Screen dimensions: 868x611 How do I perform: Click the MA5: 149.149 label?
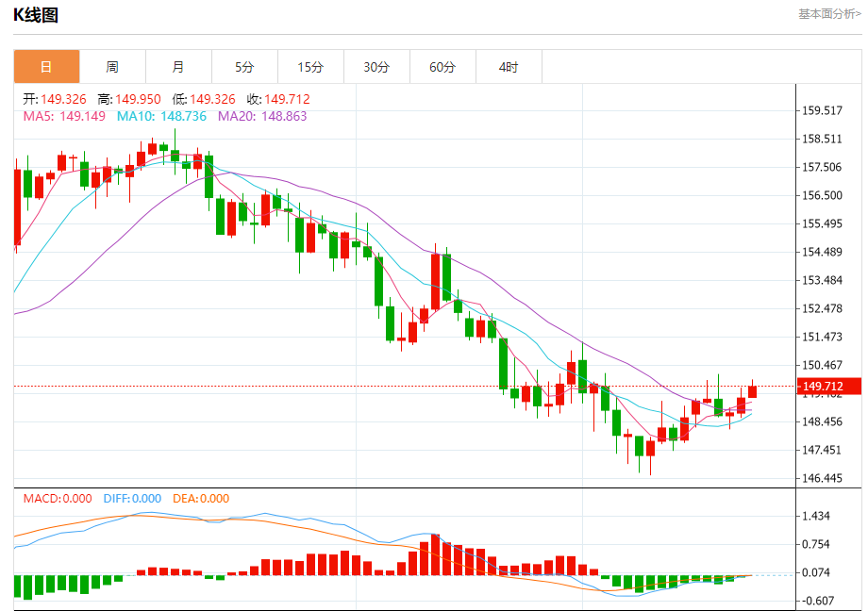[x=64, y=116]
